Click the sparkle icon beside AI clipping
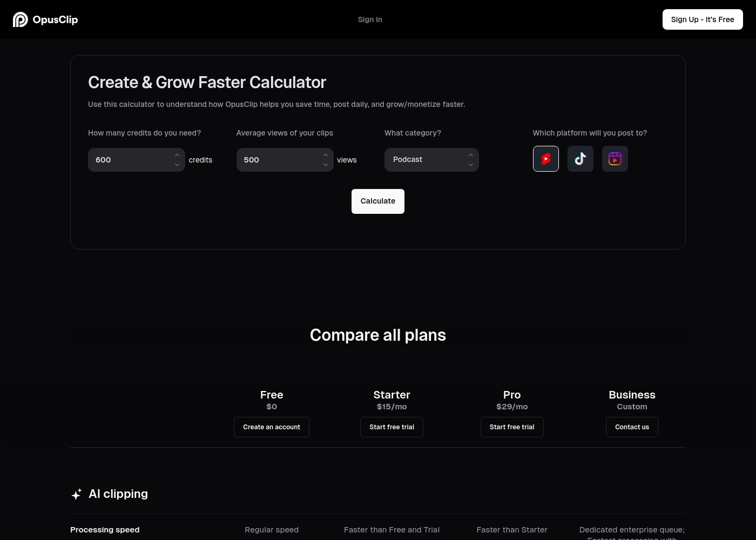This screenshot has height=540, width=756. click(77, 494)
